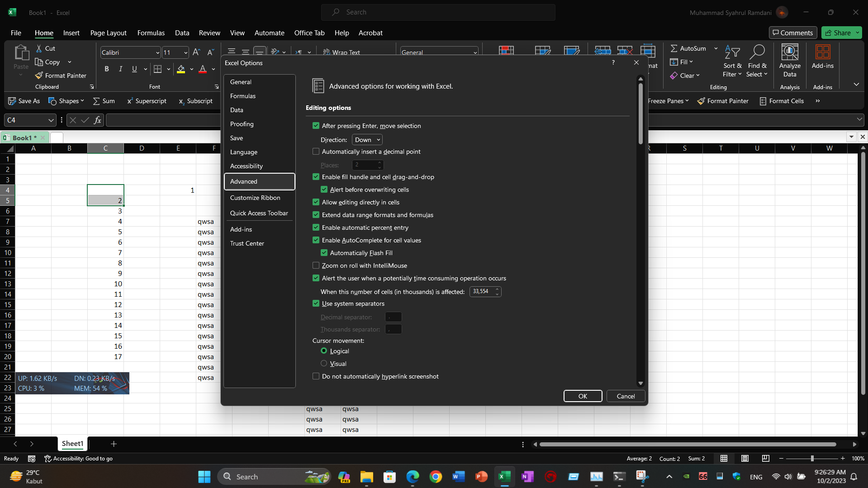Apply red Font Color to text
The image size is (868, 488).
pos(203,69)
